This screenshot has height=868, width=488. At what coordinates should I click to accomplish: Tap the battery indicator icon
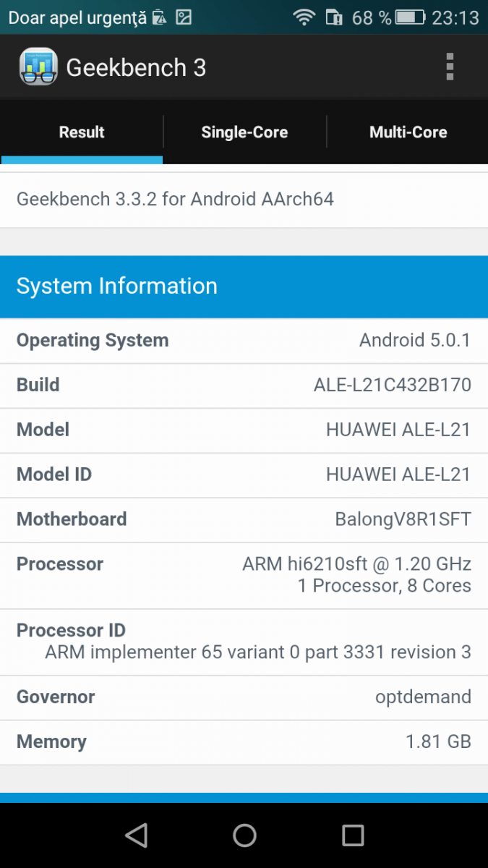pos(411,17)
